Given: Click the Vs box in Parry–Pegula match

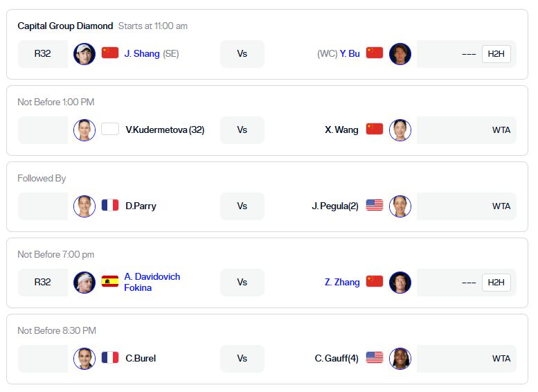Looking at the screenshot, I should click(x=242, y=206).
